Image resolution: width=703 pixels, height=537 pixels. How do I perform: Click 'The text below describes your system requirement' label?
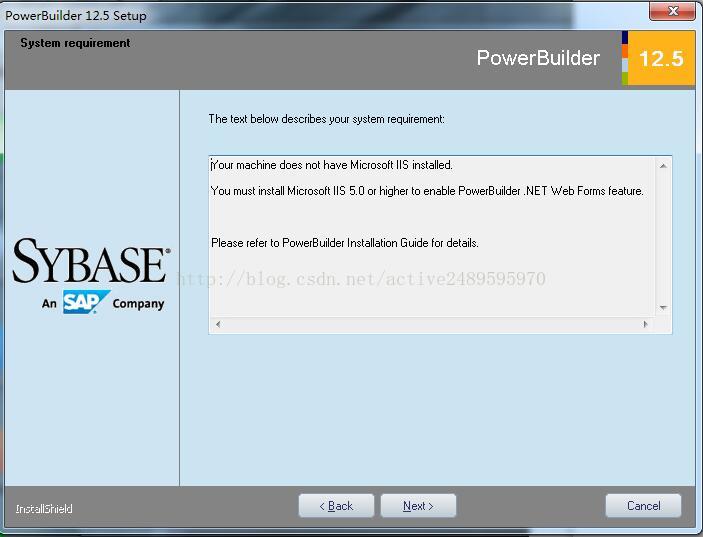326,119
